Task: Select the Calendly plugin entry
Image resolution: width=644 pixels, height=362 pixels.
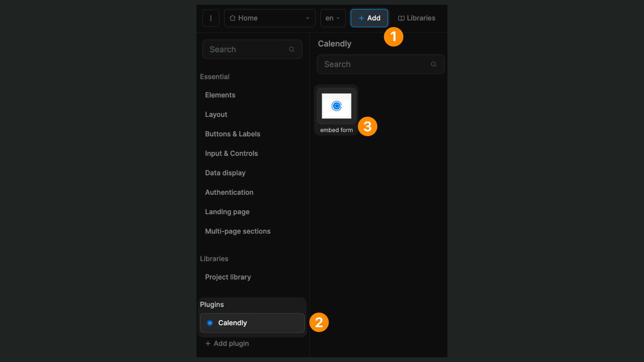Action: 252,323
